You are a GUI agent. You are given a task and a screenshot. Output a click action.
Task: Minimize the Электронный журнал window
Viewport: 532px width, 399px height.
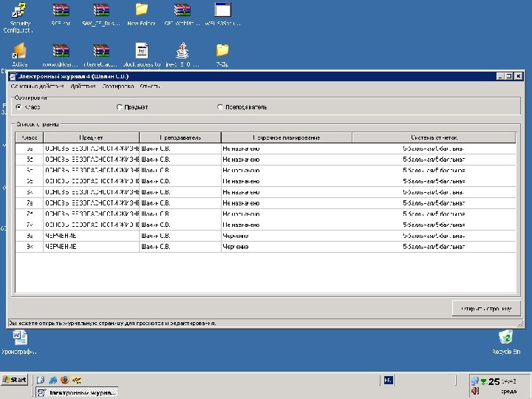click(x=500, y=76)
